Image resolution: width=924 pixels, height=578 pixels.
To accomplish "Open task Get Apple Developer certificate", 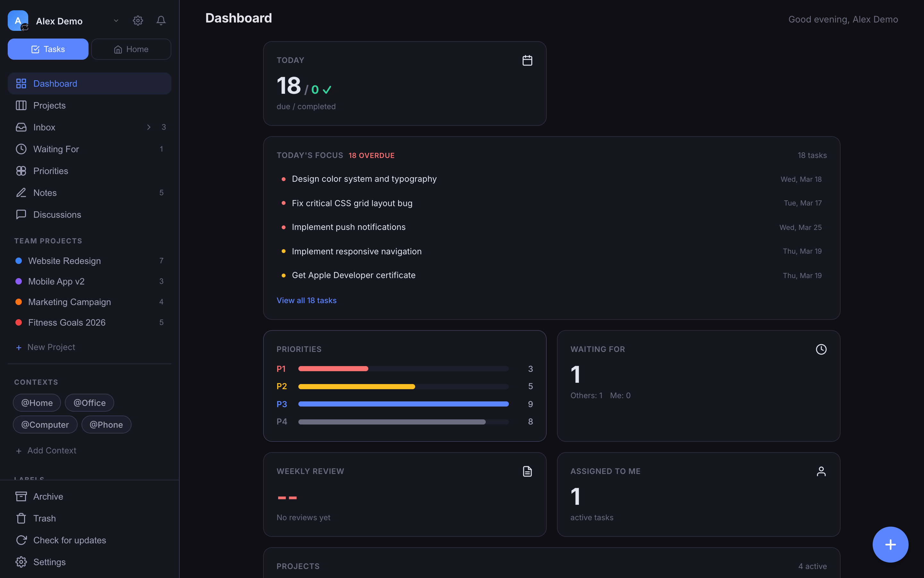I will pyautogui.click(x=551, y=275).
